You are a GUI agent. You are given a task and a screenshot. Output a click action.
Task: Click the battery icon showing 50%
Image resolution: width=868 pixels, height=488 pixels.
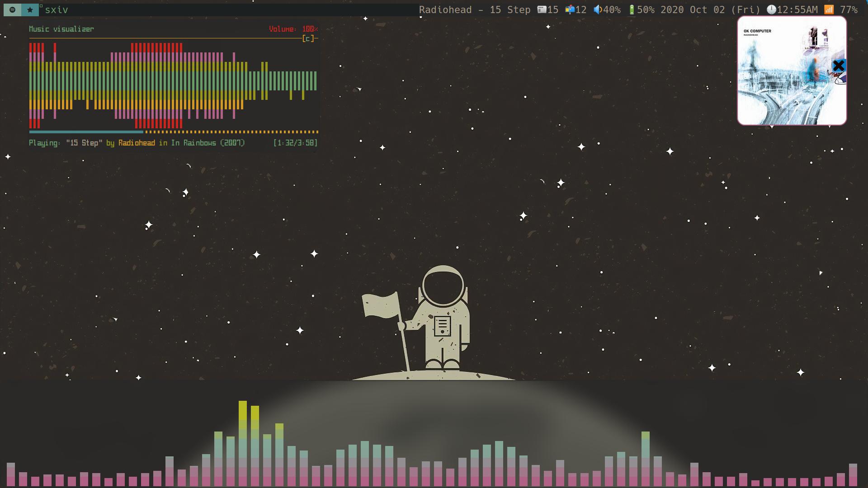point(632,9)
